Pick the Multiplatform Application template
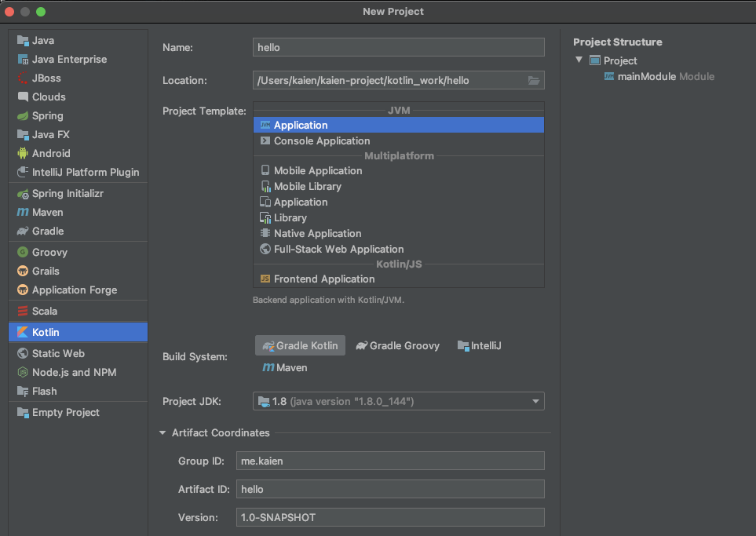The width and height of the screenshot is (756, 536). click(399, 202)
